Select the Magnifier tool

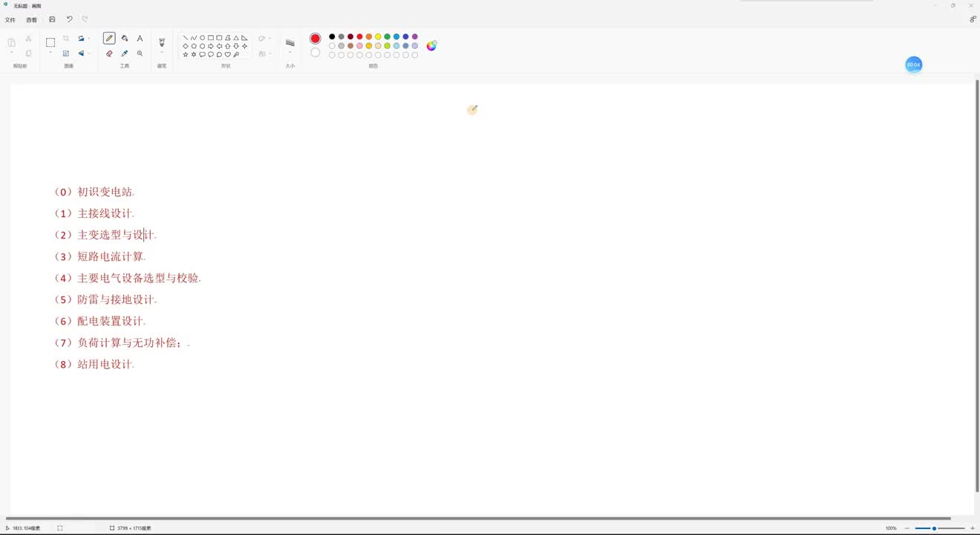(140, 53)
